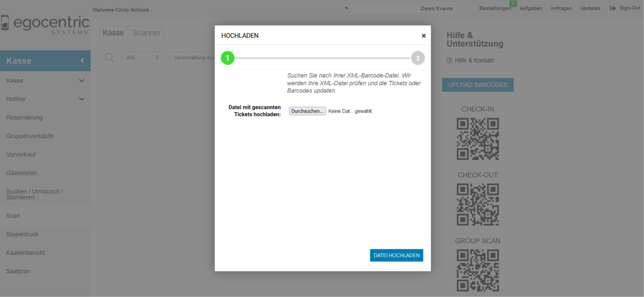
Task: Click step 1 circle in upload wizard
Action: pyautogui.click(x=228, y=58)
